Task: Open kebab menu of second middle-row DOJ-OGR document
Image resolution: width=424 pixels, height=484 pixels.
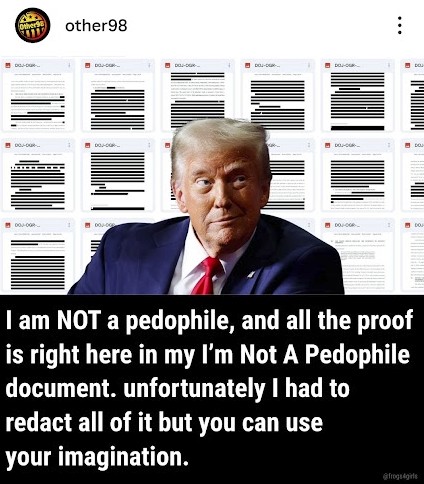Action: [149, 145]
